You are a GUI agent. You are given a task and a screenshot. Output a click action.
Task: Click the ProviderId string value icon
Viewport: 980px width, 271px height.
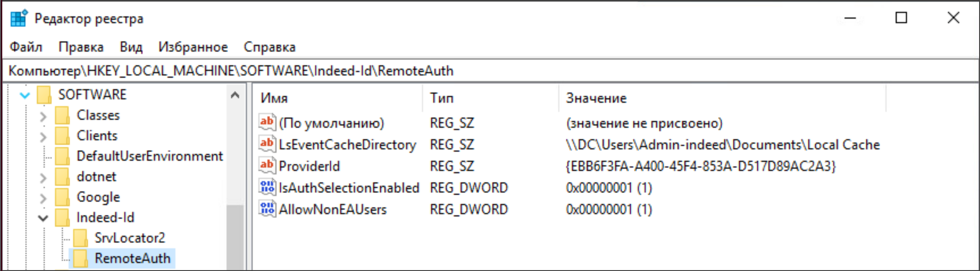(267, 166)
